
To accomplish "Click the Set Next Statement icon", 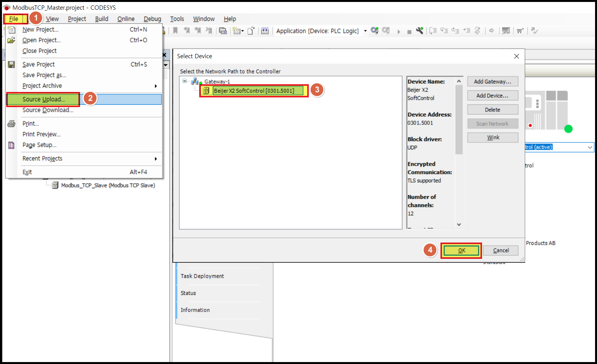I will (477, 31).
